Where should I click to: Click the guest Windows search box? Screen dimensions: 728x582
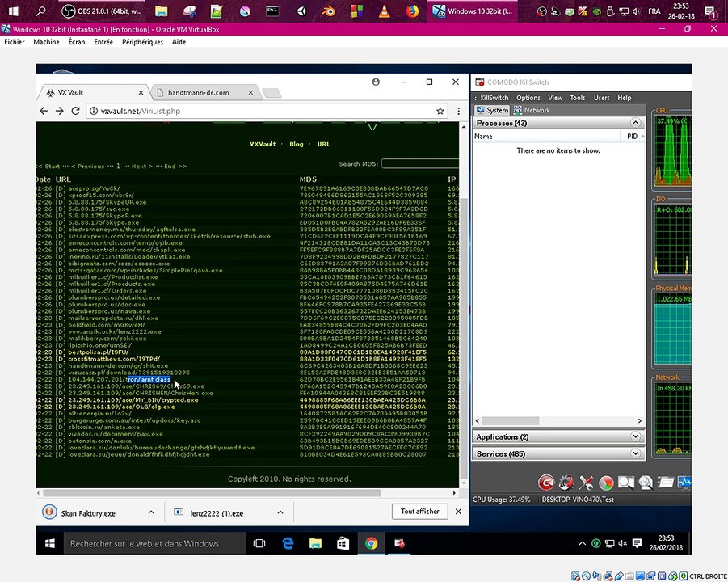tap(154, 543)
